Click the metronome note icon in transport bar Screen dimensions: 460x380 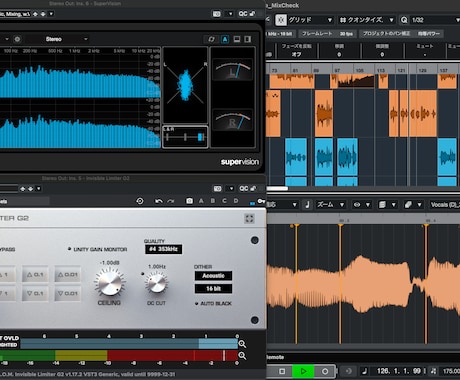(x=364, y=371)
